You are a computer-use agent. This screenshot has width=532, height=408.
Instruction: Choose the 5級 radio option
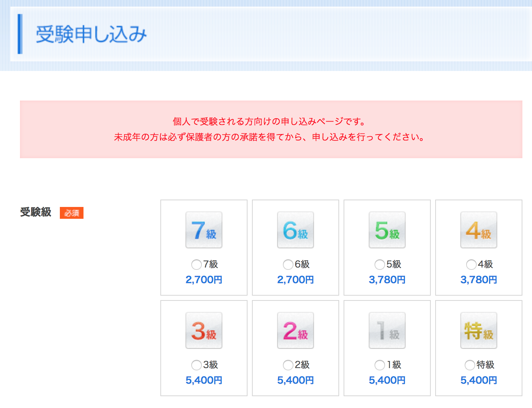[x=380, y=265]
